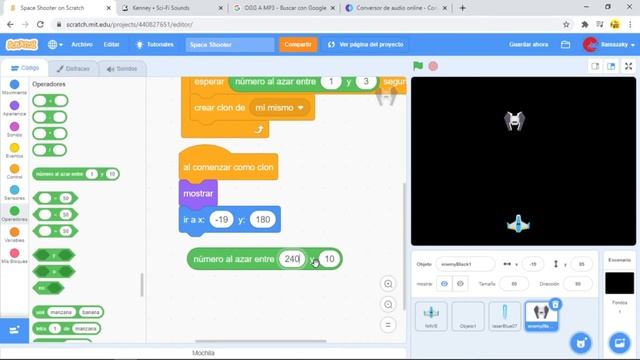
Task: Delete the enemyBlack sprite with trash icon
Action: click(x=555, y=304)
